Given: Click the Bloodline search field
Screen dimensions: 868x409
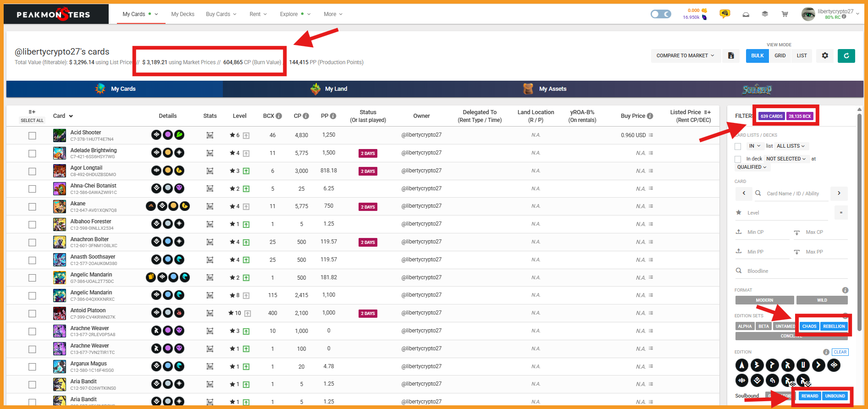Looking at the screenshot, I should (x=791, y=271).
